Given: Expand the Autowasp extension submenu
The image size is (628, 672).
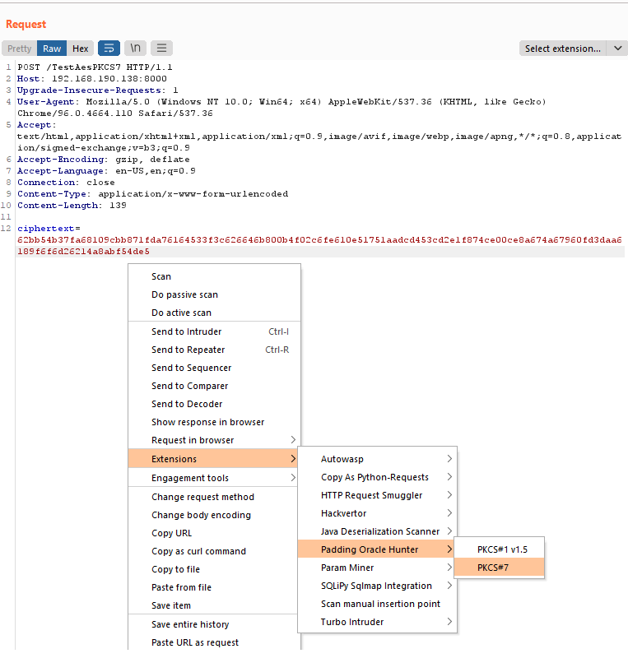Looking at the screenshot, I should [377, 459].
